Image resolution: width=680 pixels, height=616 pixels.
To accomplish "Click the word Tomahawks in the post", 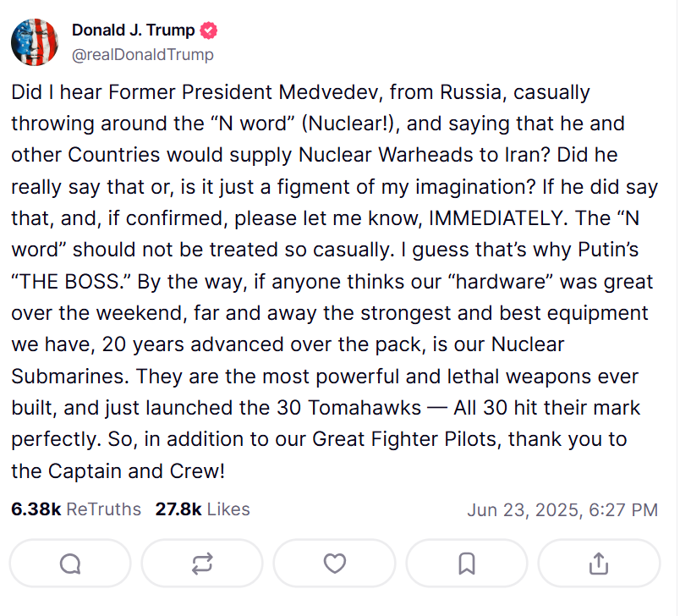I will click(365, 408).
